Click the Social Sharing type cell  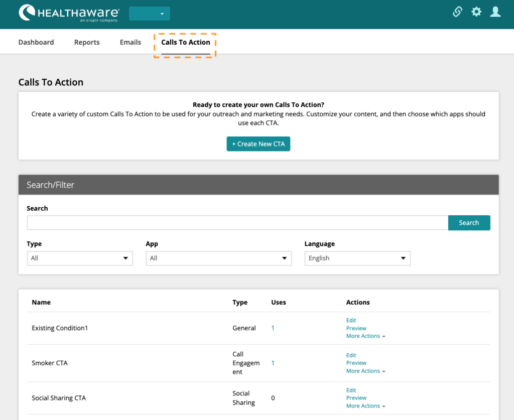click(x=243, y=398)
